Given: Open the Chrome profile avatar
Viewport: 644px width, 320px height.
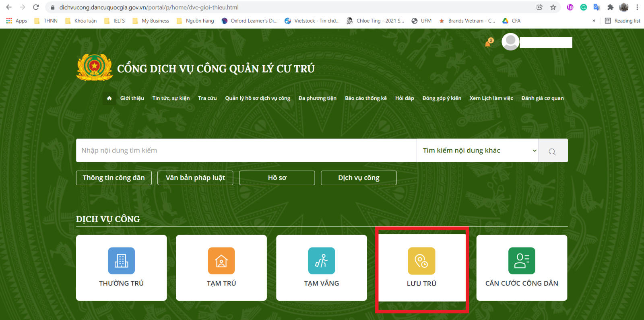Looking at the screenshot, I should click(624, 7).
